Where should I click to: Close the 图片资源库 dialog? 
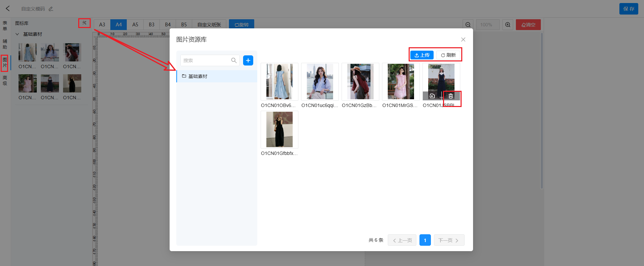click(463, 39)
